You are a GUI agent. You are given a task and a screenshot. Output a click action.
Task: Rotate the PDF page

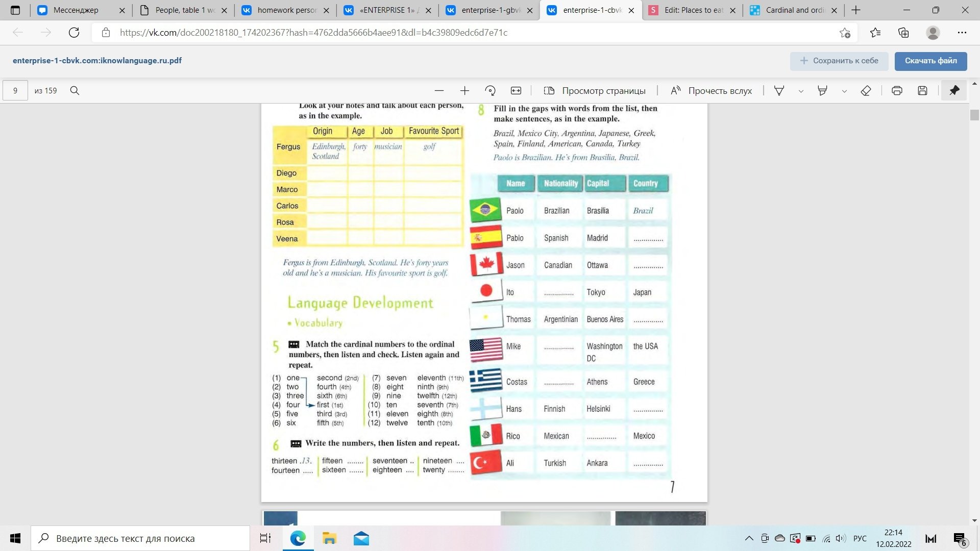click(x=490, y=91)
